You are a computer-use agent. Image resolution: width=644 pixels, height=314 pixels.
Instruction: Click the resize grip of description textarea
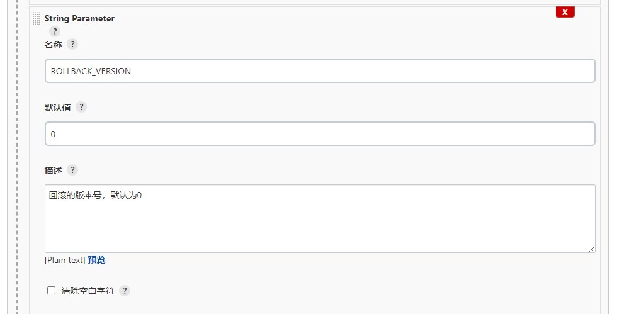click(591, 249)
